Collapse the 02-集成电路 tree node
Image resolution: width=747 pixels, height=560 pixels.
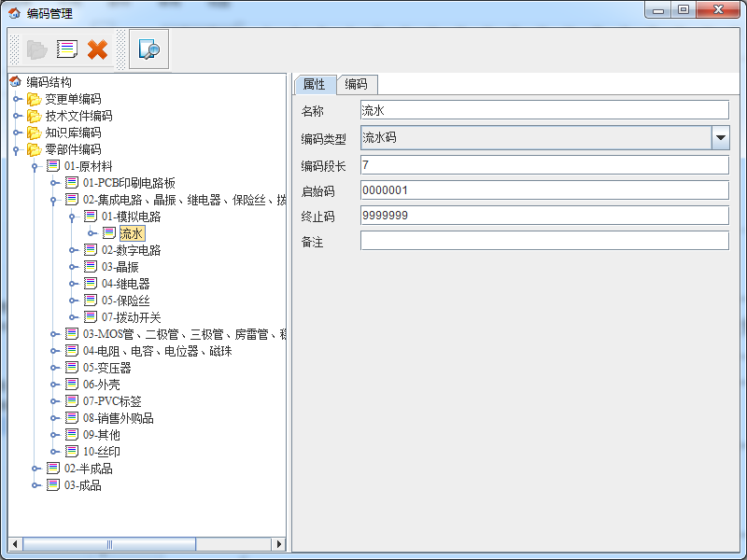[53, 201]
